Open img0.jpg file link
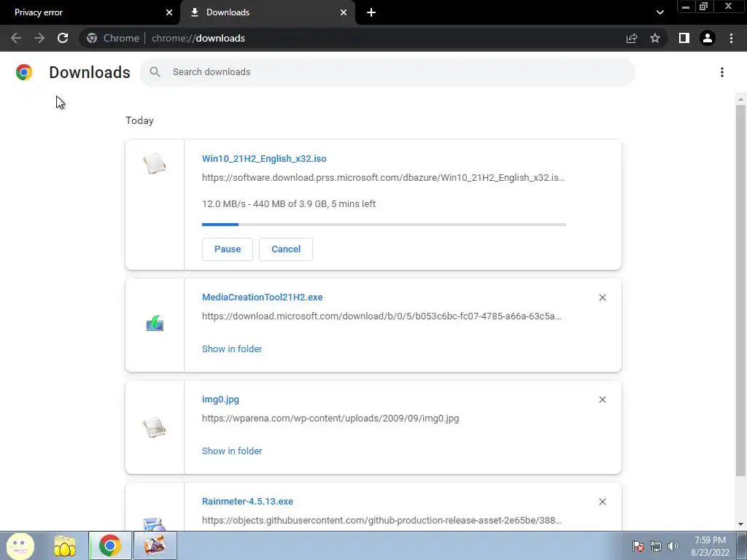The width and height of the screenshot is (747, 560). click(x=220, y=400)
